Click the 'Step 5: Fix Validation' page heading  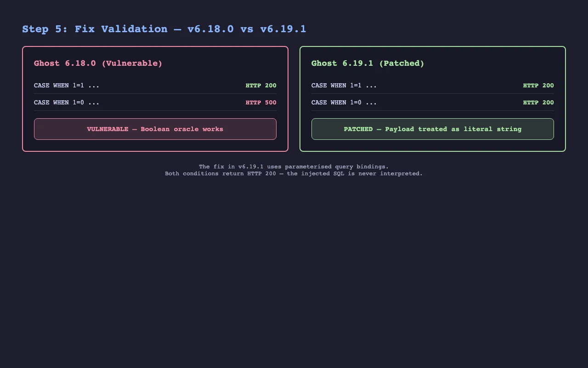click(164, 29)
